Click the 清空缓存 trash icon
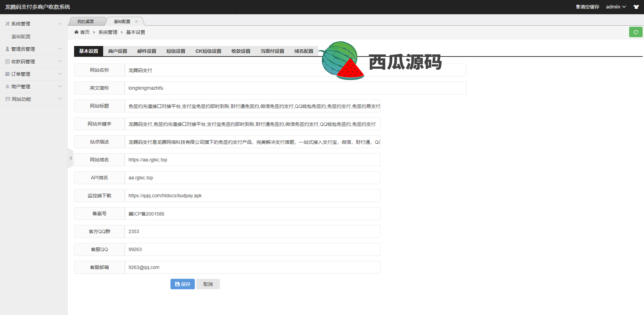 click(578, 7)
